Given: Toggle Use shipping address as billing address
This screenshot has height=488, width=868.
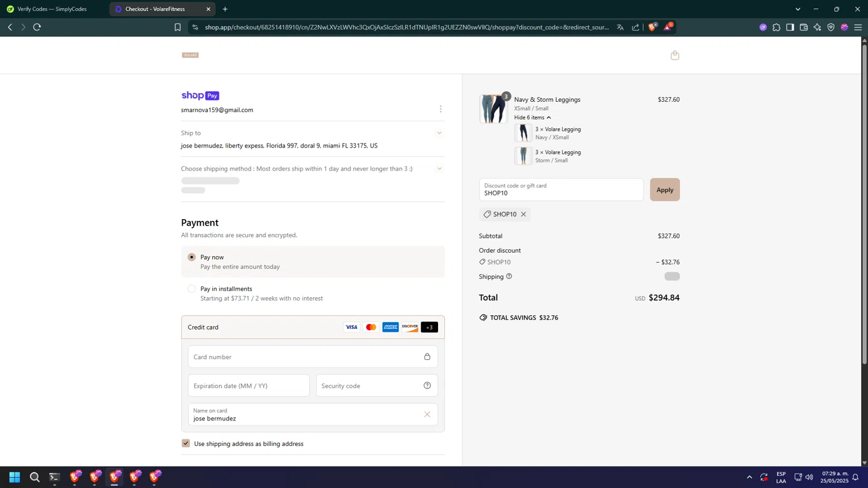Looking at the screenshot, I should (x=186, y=443).
